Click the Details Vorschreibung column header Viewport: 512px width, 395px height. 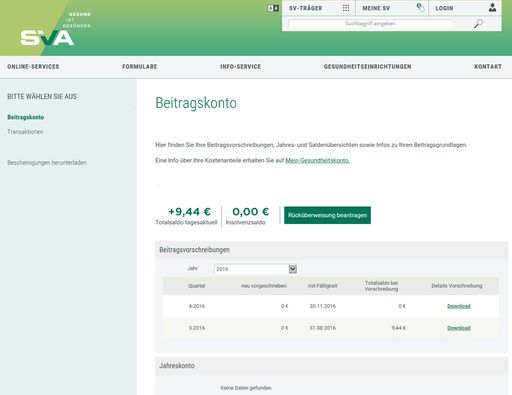coord(457,286)
